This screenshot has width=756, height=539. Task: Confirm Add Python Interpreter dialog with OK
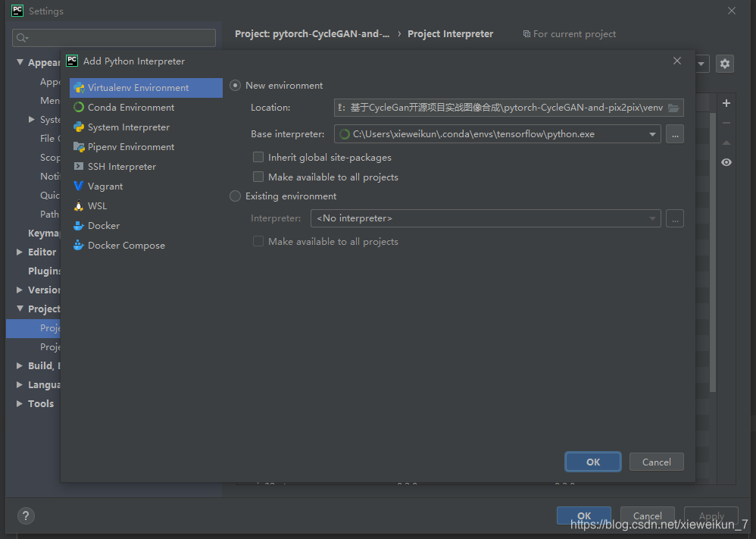593,462
